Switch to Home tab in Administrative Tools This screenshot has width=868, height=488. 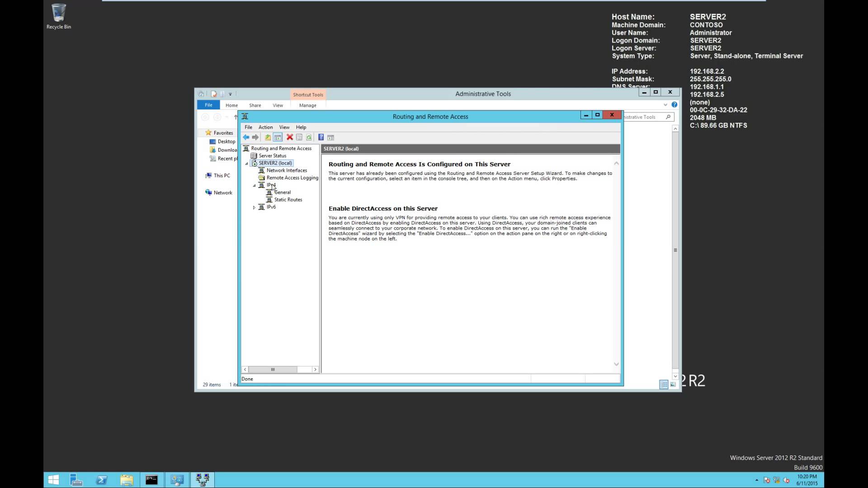coord(231,105)
